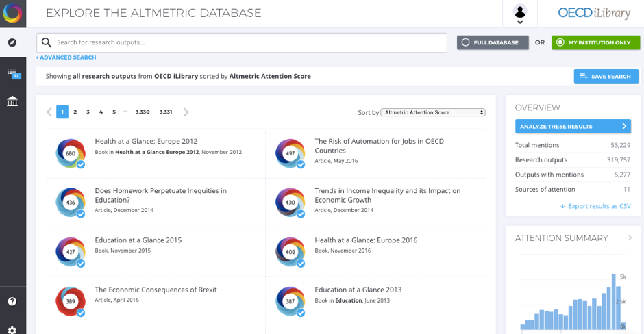The height and width of the screenshot is (334, 644).
Task: Click the search for research outputs field
Action: pos(241,42)
